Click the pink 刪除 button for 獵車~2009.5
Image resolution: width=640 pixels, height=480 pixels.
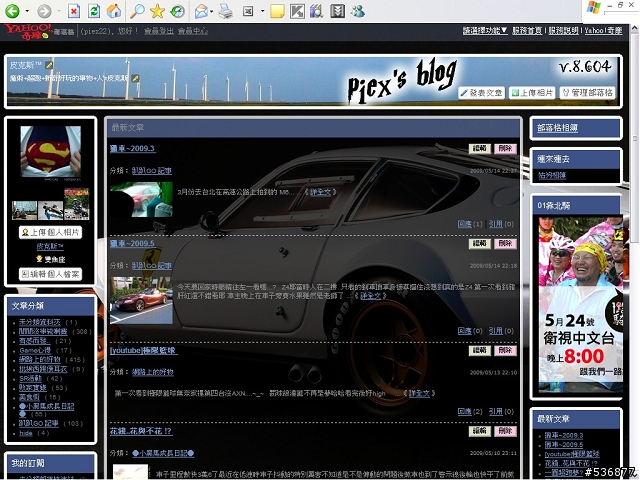[505, 244]
